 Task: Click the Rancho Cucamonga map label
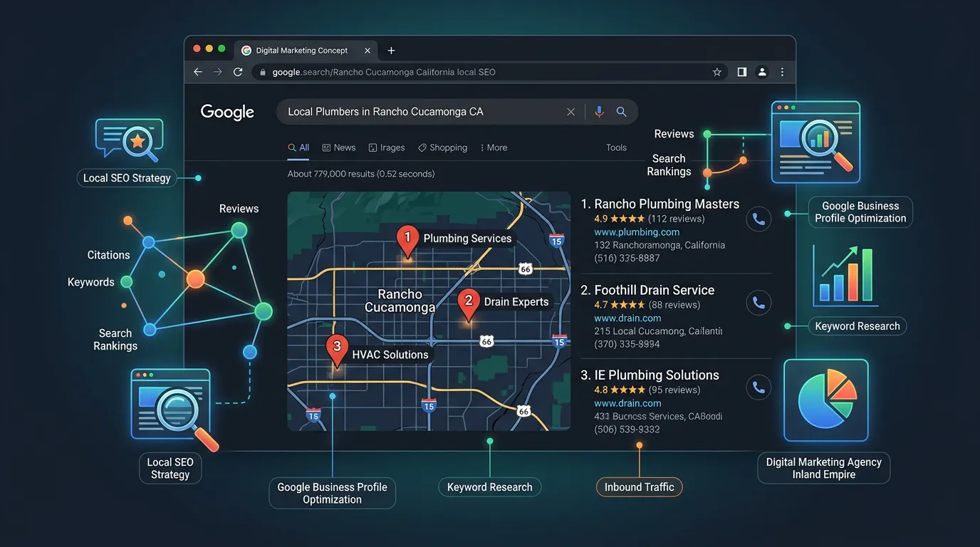coord(400,301)
